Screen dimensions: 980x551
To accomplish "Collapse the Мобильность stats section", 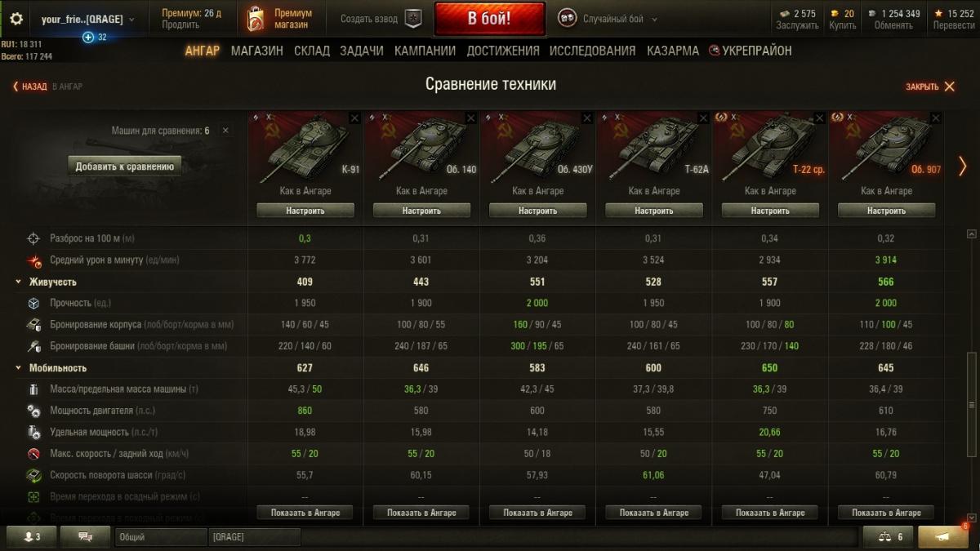I will [x=18, y=368].
